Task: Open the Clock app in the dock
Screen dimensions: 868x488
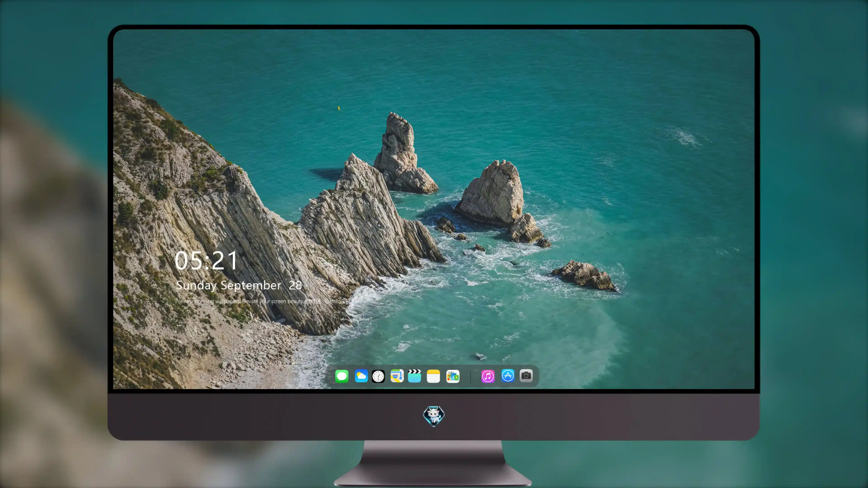Action: pyautogui.click(x=378, y=376)
